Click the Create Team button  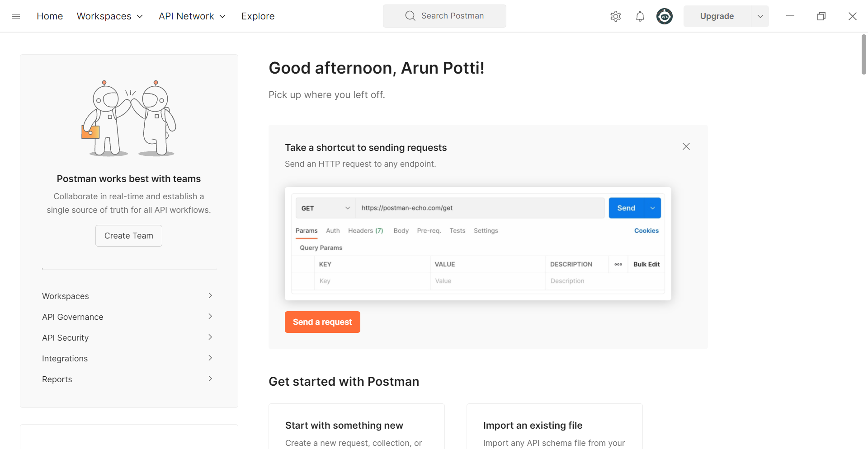pos(128,235)
